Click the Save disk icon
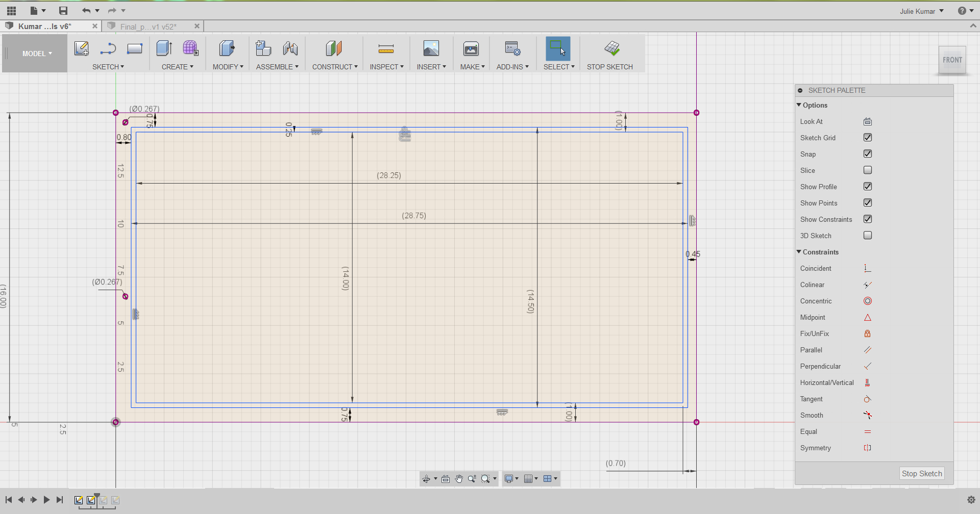This screenshot has height=514, width=980. click(x=63, y=10)
